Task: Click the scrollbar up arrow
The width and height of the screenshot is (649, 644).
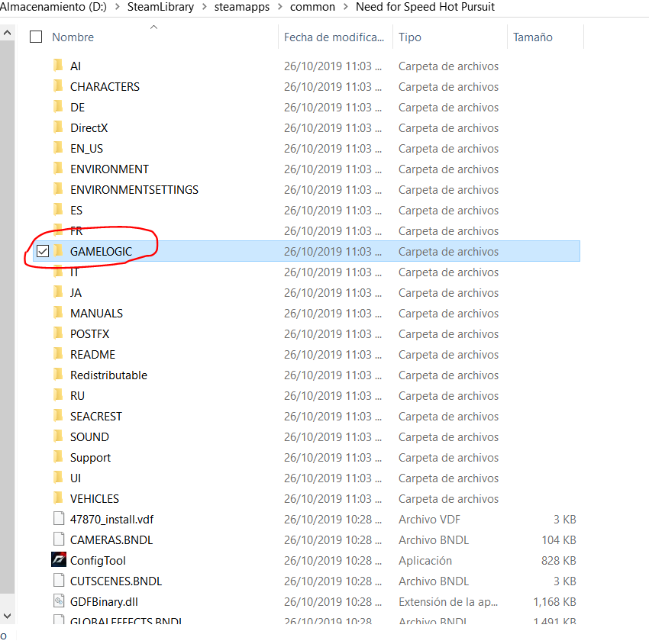Action: (7, 33)
